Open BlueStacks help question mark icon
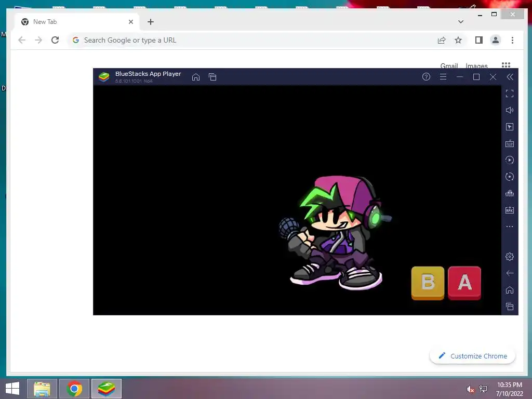This screenshot has height=399, width=532. tap(426, 77)
